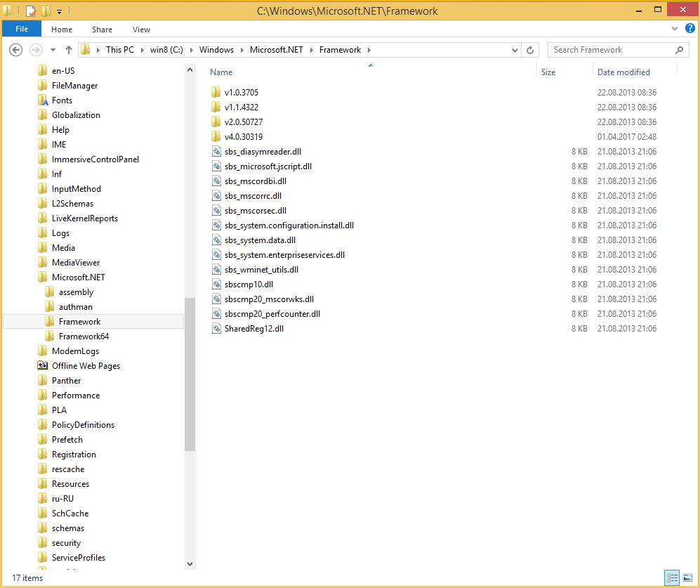Viewport: 700px width, 588px height.
Task: Sort by the Date modified column header
Action: [x=623, y=72]
